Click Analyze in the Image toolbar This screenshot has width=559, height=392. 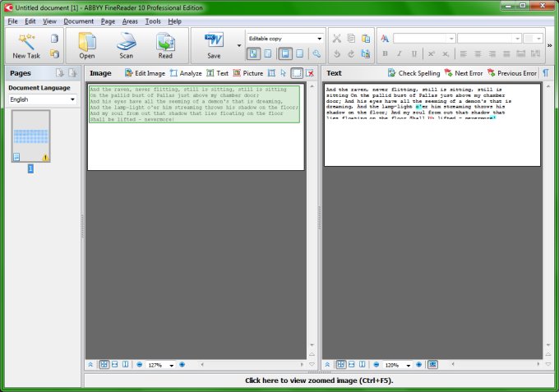pos(186,73)
